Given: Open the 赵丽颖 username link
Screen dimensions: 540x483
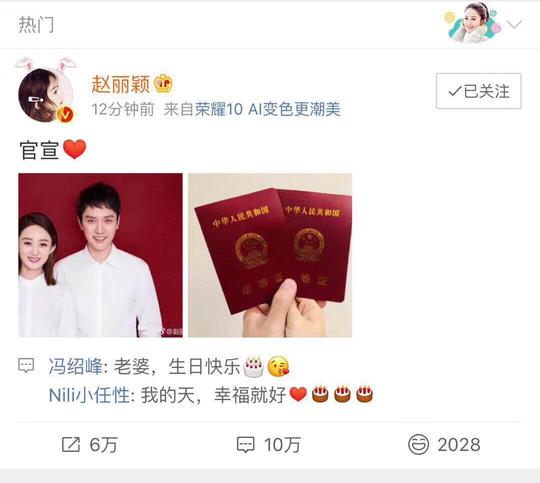Looking at the screenshot, I should coord(121,84).
